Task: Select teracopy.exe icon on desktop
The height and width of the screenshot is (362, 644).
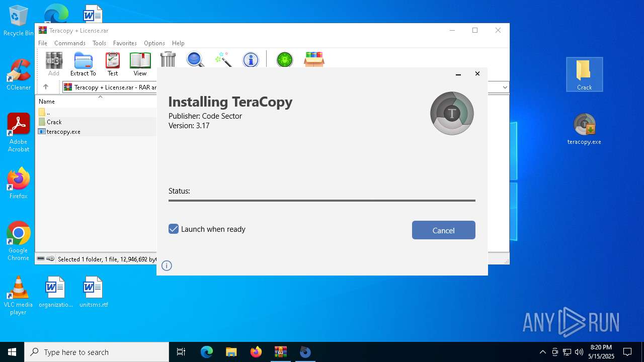Action: (584, 129)
